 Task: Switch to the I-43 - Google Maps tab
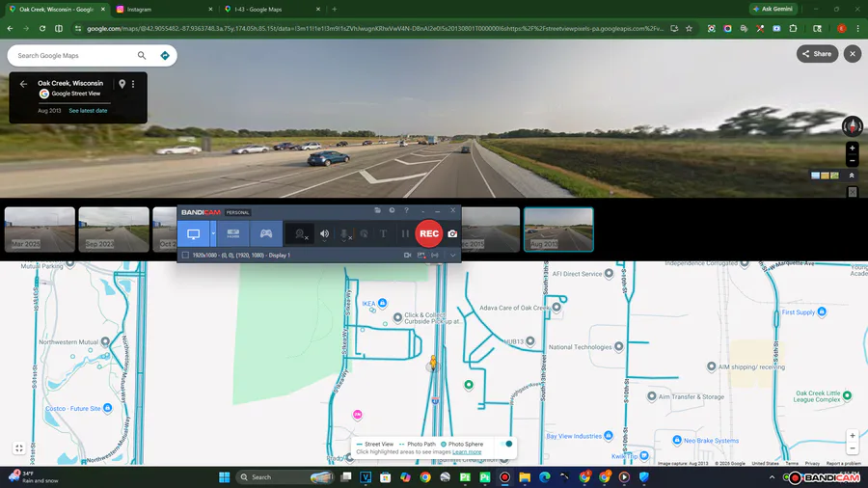tap(271, 10)
